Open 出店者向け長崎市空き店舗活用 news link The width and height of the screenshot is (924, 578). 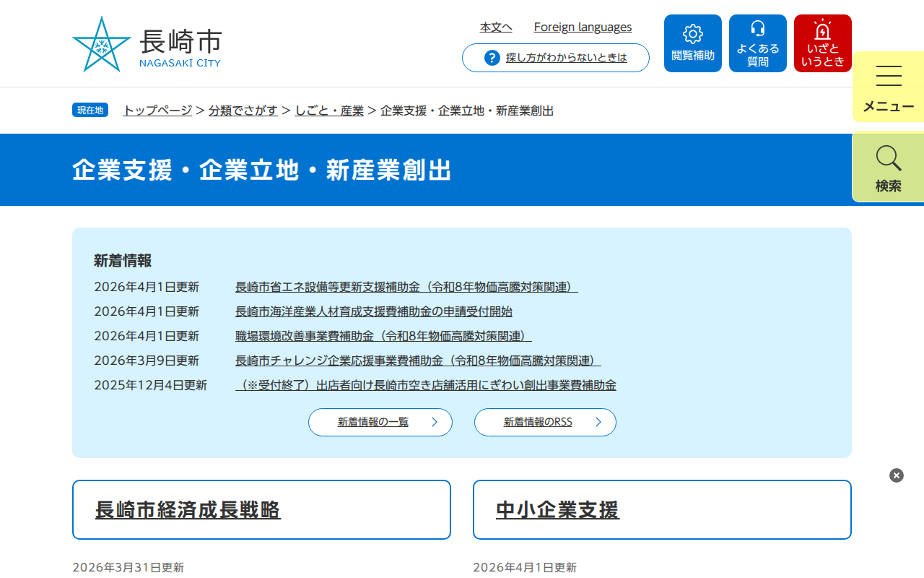[x=426, y=385]
